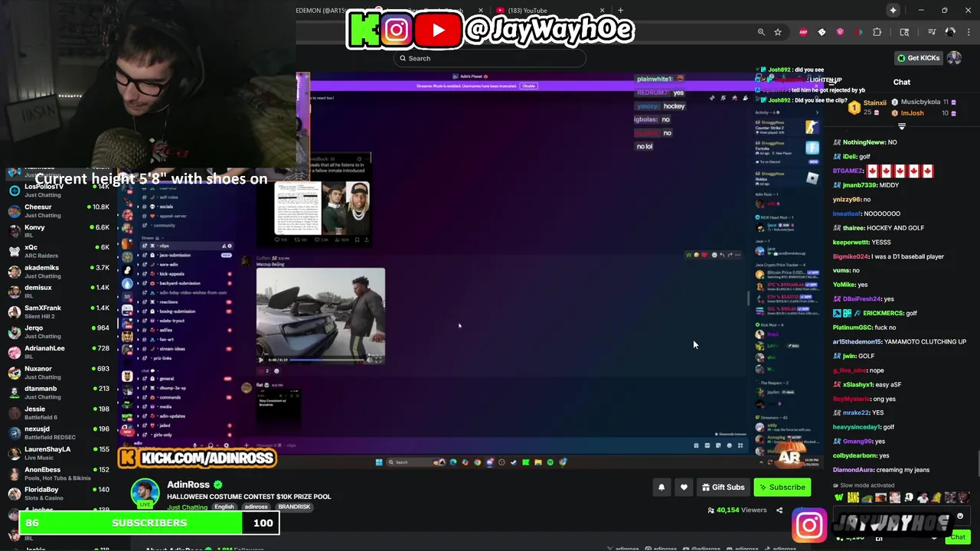The image size is (980, 551).
Task: Open the Chrome profile avatar
Action: pos(950,32)
